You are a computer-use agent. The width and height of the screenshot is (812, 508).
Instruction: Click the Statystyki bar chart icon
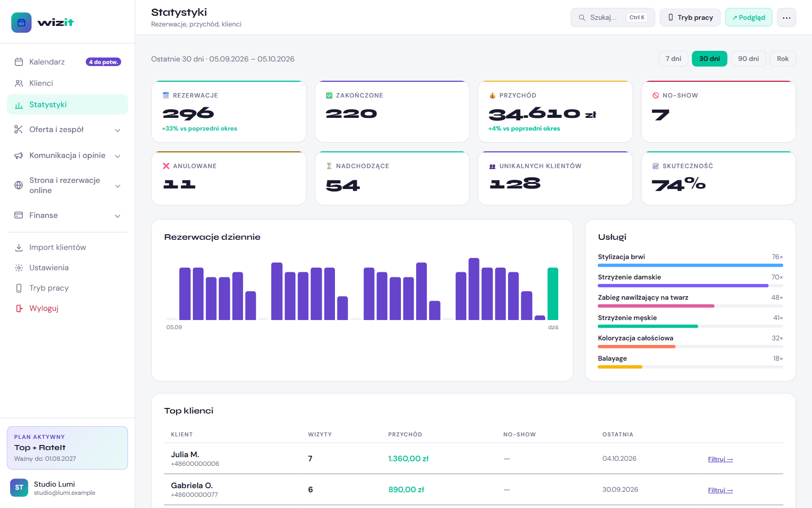[x=19, y=105]
